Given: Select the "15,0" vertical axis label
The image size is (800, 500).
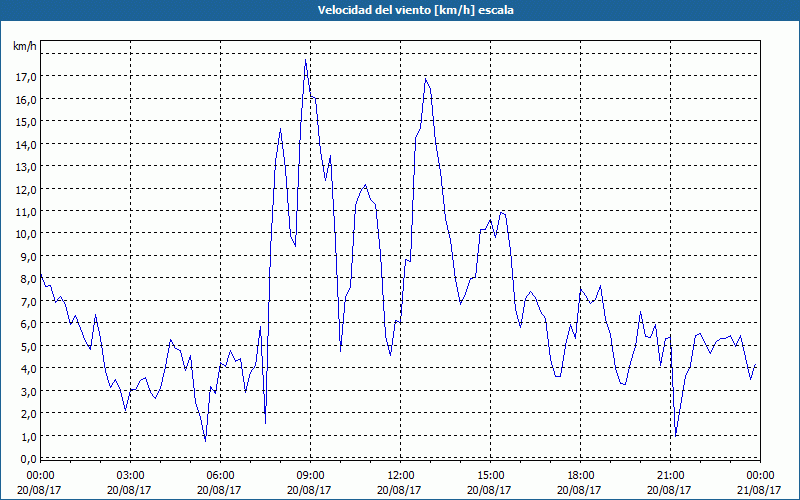Looking at the screenshot, I should [26, 121].
